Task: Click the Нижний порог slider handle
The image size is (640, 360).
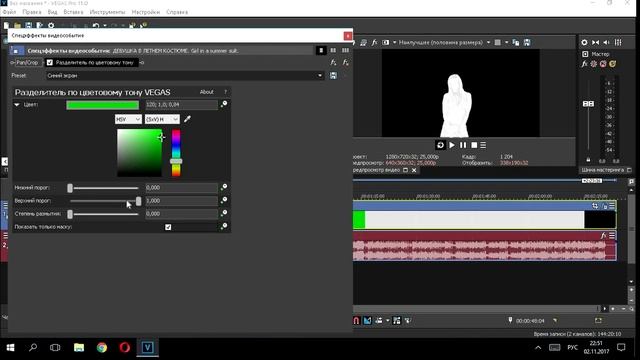Action: pyautogui.click(x=70, y=188)
